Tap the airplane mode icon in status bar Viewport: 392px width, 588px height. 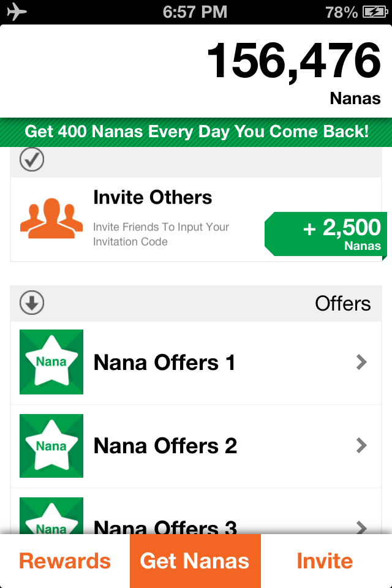[17, 12]
